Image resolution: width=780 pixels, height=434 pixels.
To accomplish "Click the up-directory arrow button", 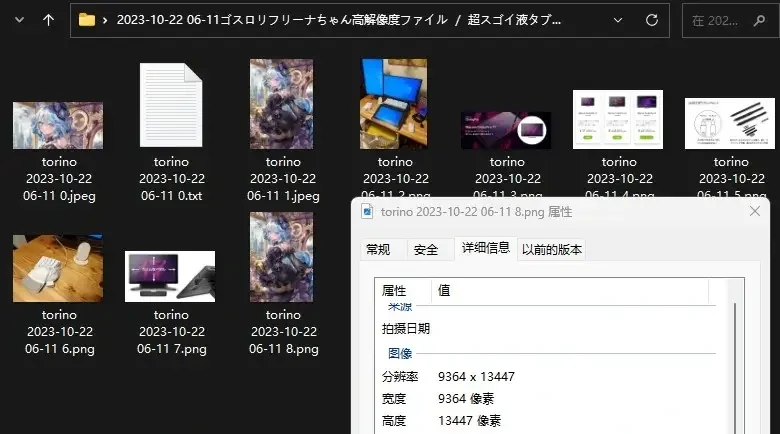I will click(x=48, y=20).
